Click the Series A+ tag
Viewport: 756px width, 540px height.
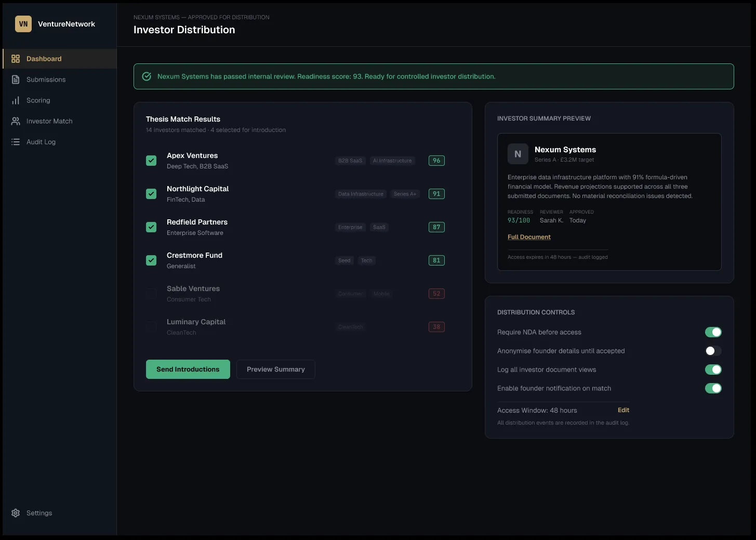click(x=405, y=194)
